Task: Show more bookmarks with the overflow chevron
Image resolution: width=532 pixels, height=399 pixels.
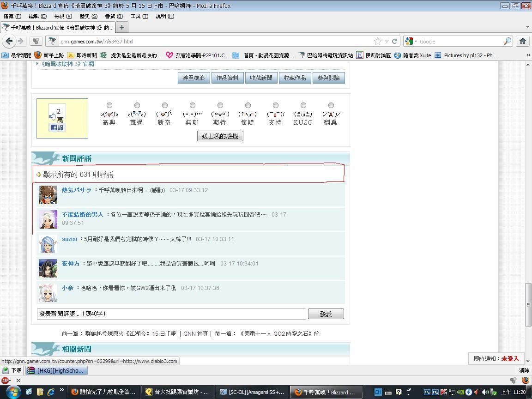Action: point(528,55)
